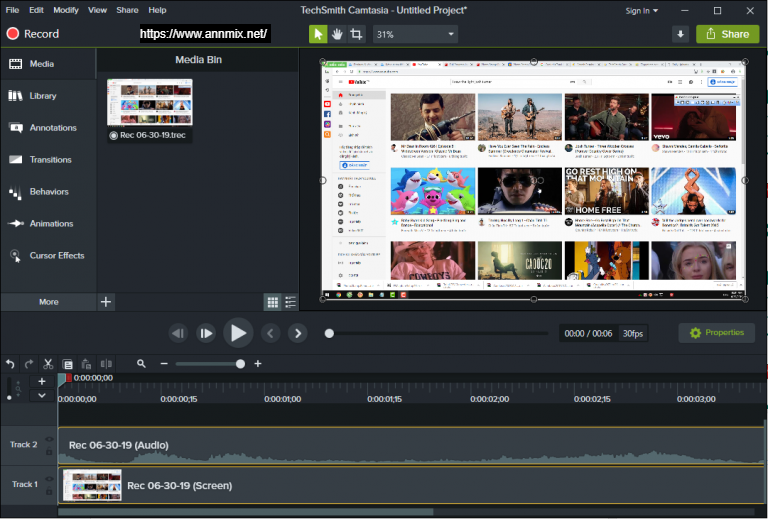This screenshot has height=519, width=768.
Task: Switch Media Bin to list view
Action: [290, 302]
